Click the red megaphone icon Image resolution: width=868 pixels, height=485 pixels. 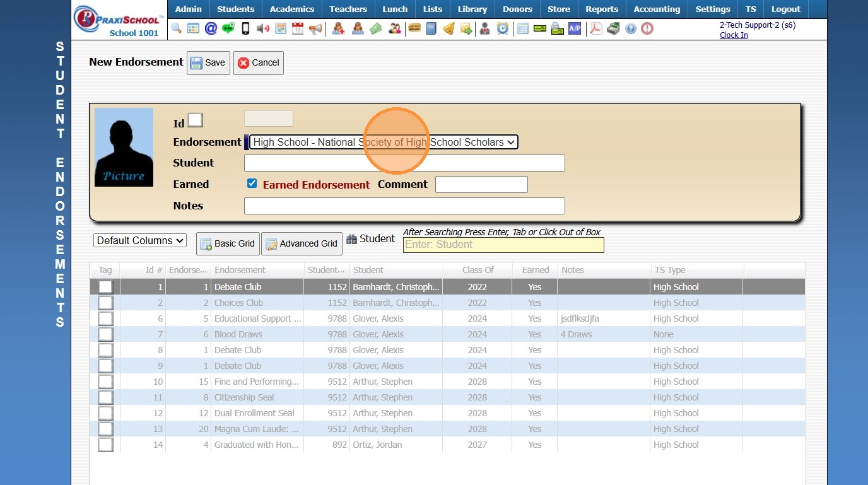(315, 28)
